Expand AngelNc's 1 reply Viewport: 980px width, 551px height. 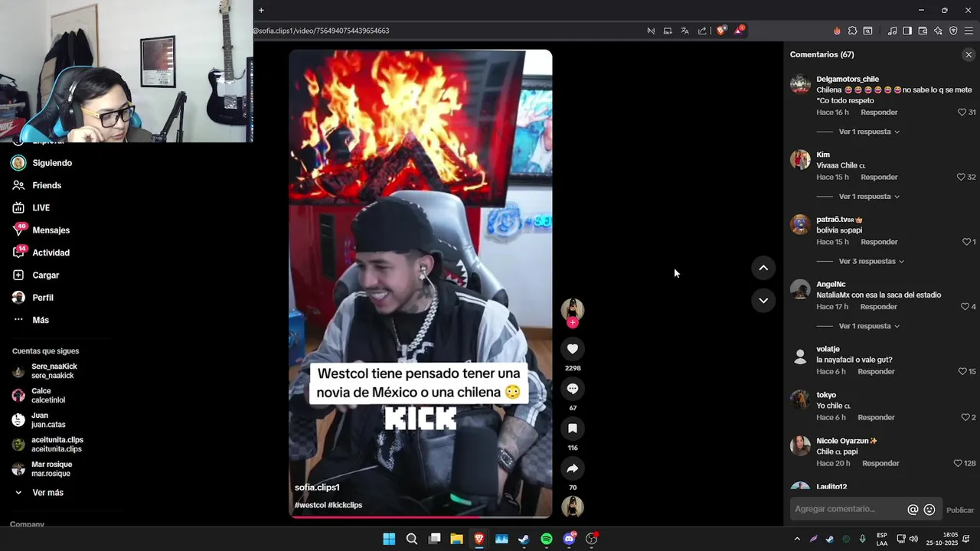point(869,327)
